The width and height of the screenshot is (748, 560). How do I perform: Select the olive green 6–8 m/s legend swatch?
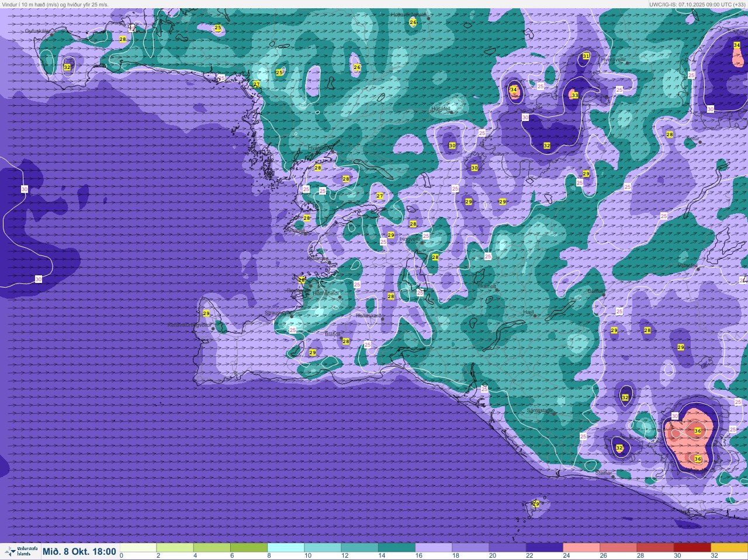click(249, 548)
